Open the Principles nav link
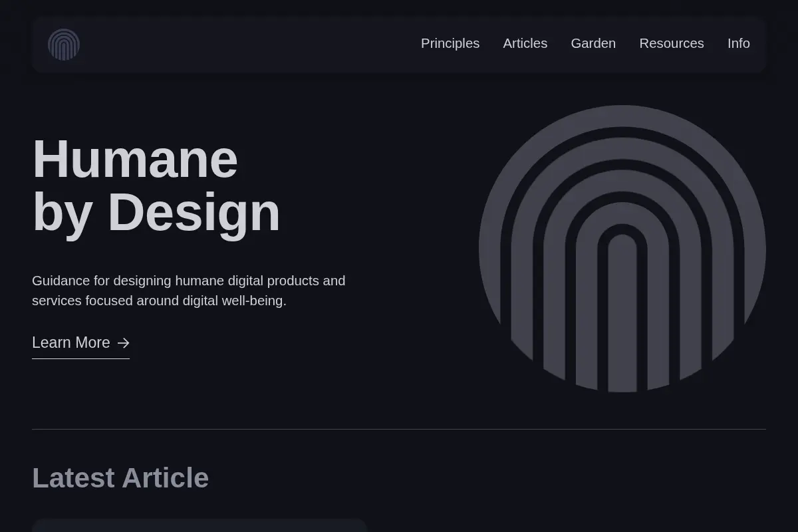Viewport: 798px width, 532px height. [x=450, y=43]
